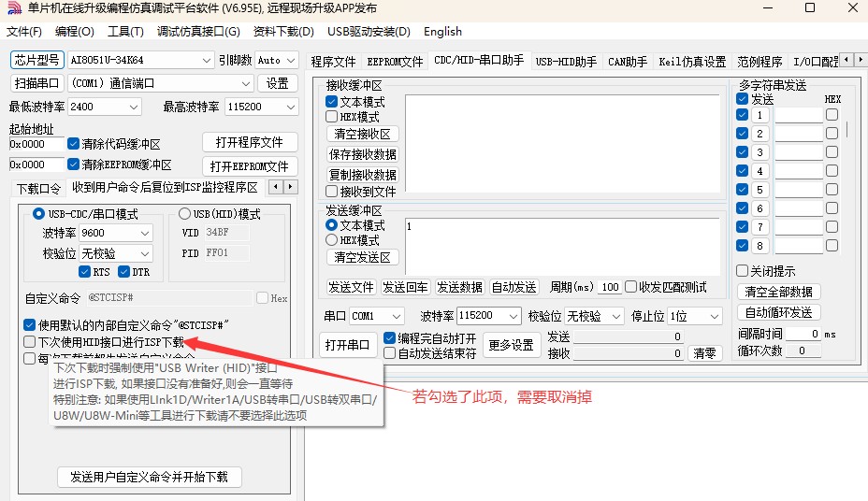Image resolution: width=868 pixels, height=501 pixels.
Task: Click the 扫描串口 button
Action: point(37,83)
